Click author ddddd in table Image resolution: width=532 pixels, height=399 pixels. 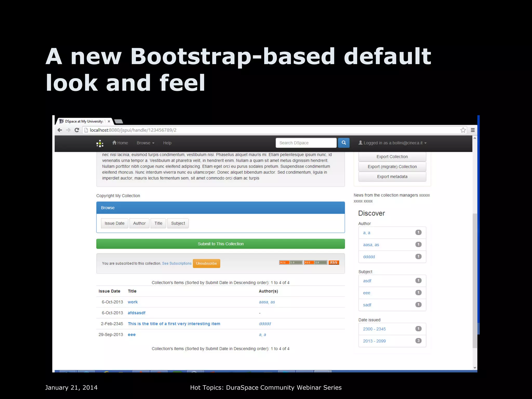point(265,324)
